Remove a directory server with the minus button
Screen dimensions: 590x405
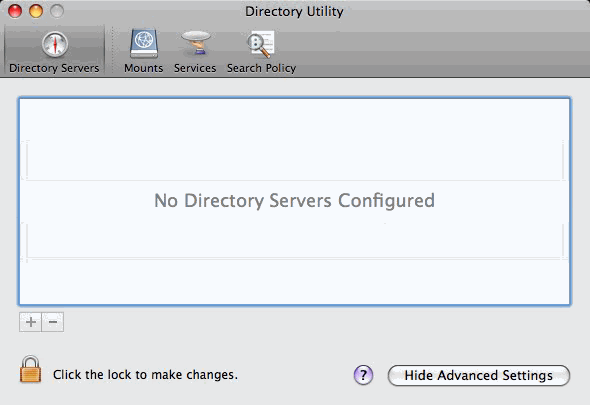click(53, 322)
